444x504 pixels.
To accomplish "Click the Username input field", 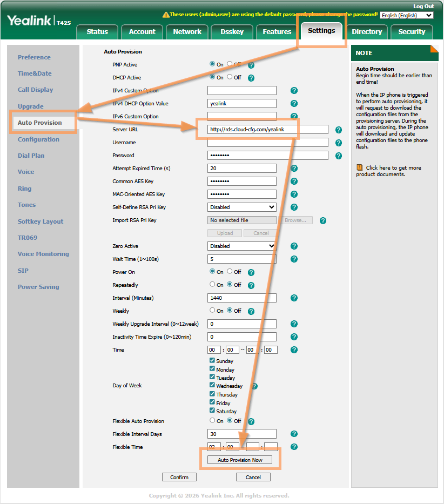I will point(268,143).
